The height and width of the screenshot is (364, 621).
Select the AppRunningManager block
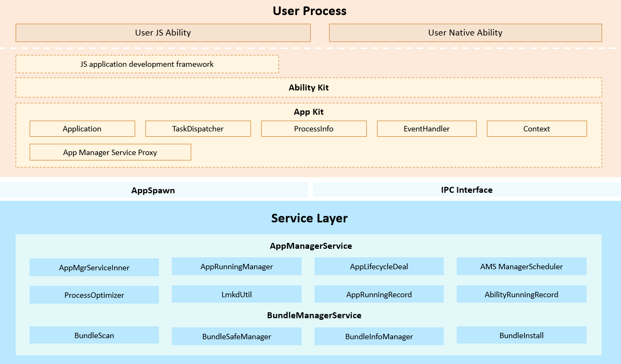(x=236, y=267)
